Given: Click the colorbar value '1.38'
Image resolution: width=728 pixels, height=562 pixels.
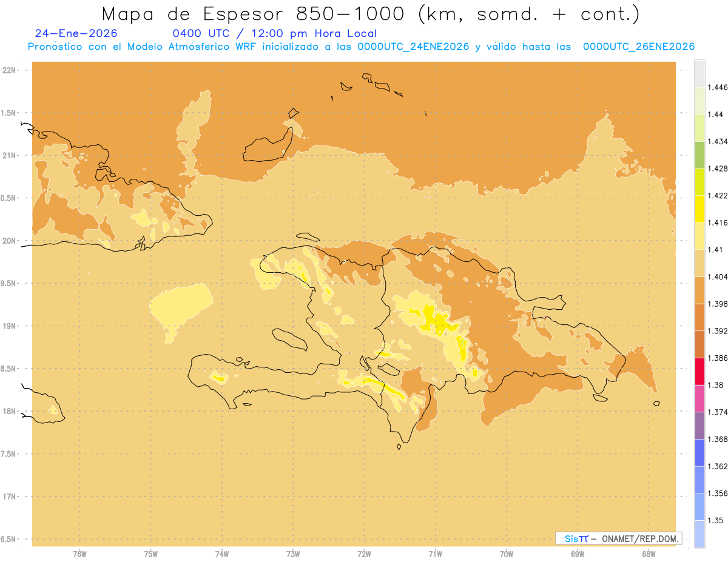Looking at the screenshot, I should tap(715, 385).
